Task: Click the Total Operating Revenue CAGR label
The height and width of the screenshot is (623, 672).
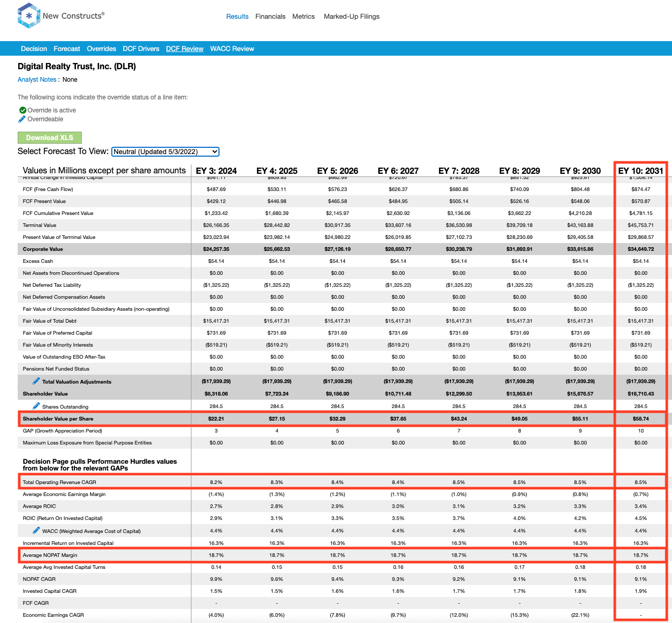Action: point(59,482)
